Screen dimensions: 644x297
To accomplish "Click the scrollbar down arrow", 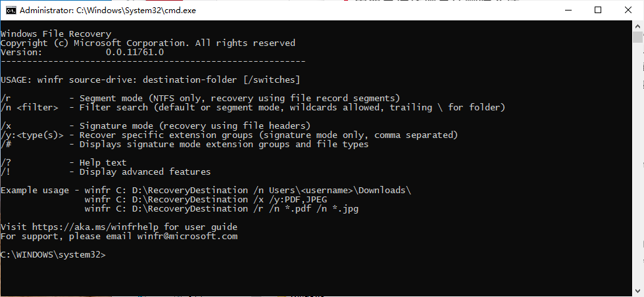I will tap(637, 290).
